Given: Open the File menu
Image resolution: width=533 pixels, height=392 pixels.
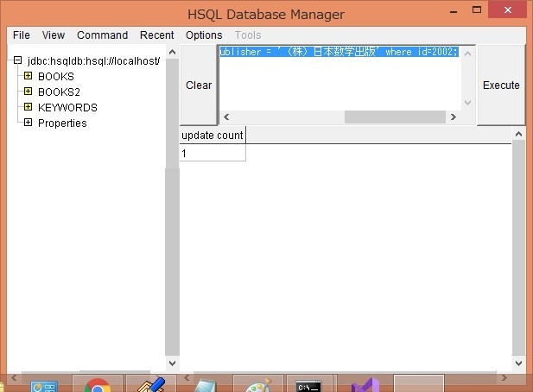Looking at the screenshot, I should tap(21, 35).
